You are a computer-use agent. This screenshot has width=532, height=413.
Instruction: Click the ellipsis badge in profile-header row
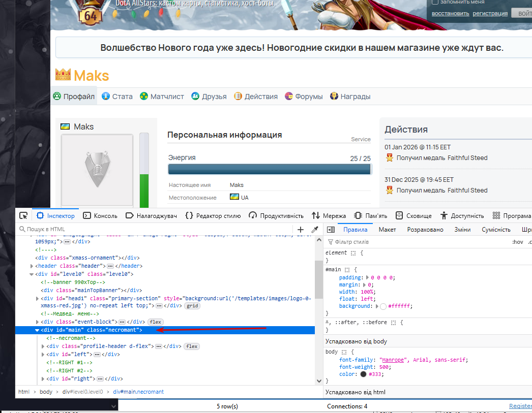coord(159,346)
